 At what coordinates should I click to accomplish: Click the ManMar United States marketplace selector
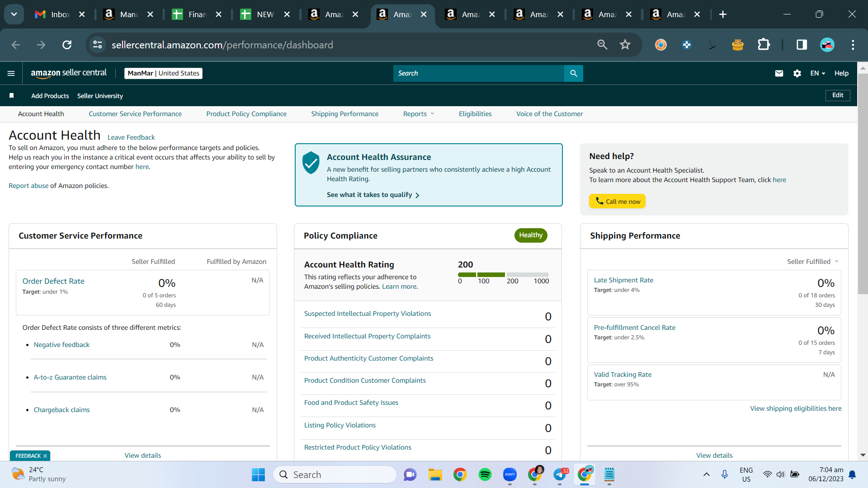(163, 73)
